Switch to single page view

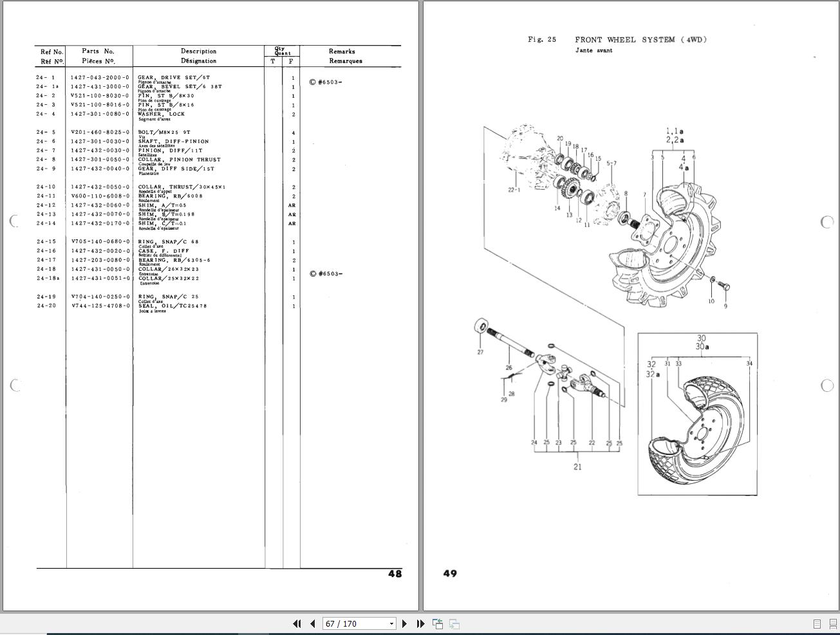pyautogui.click(x=817, y=623)
